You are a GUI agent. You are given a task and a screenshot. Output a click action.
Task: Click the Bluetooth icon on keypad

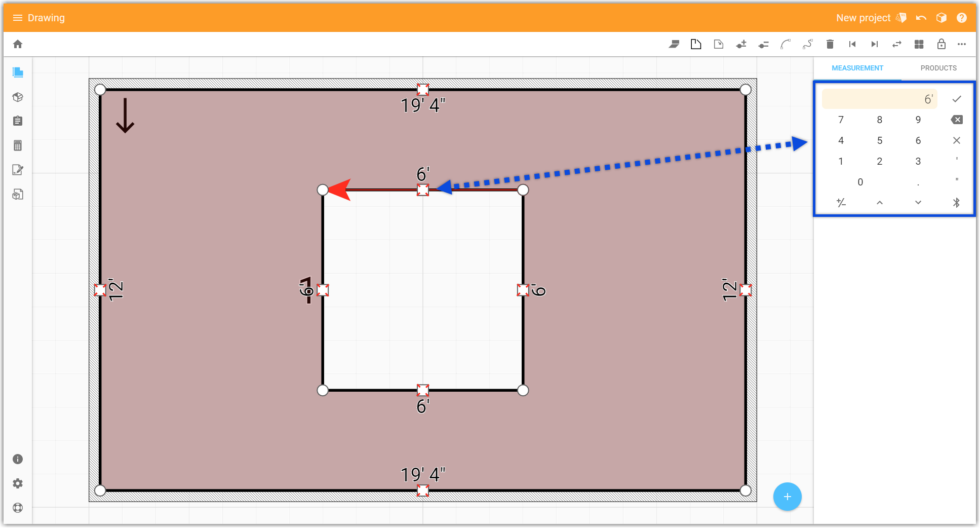pos(957,203)
